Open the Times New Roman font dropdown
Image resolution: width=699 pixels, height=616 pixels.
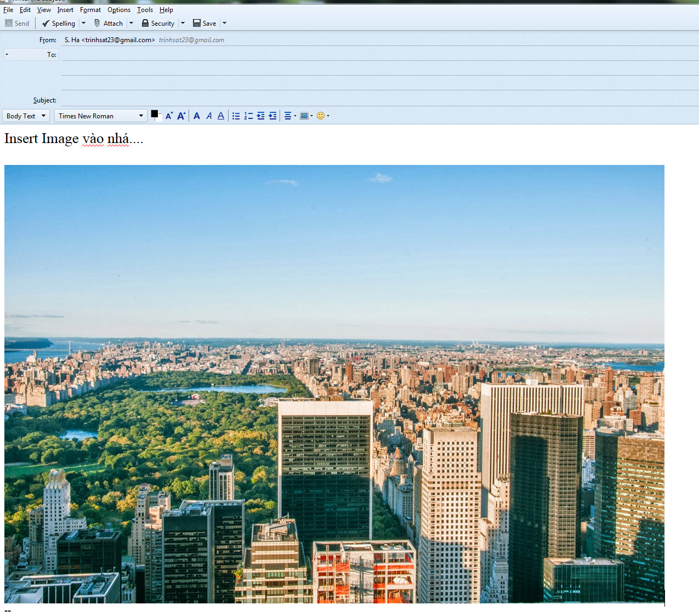[101, 116]
